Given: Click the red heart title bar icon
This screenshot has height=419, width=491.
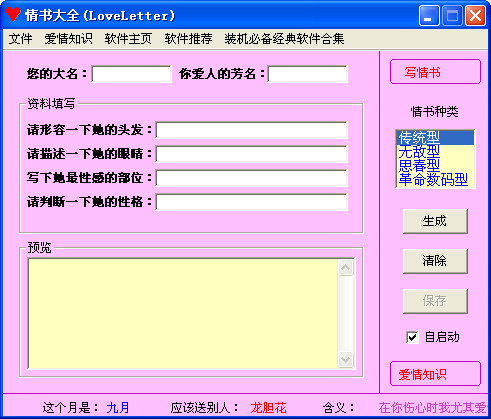Looking at the screenshot, I should [13, 15].
